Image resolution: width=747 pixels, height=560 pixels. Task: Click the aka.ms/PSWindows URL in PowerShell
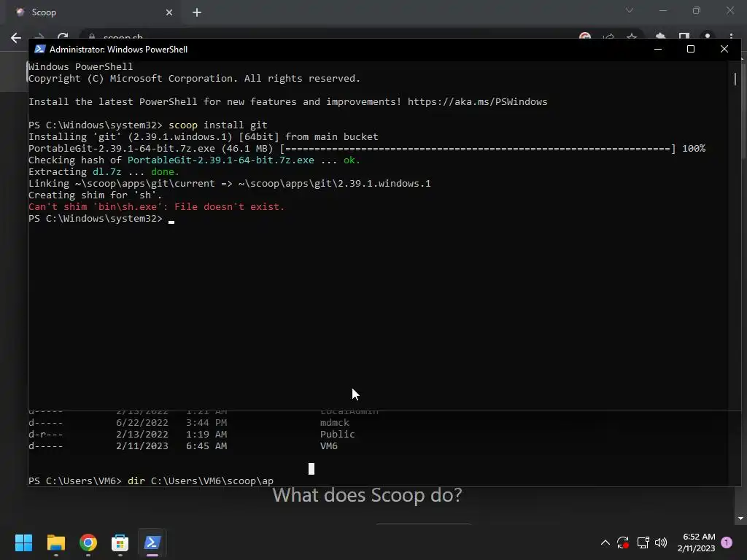point(477,102)
